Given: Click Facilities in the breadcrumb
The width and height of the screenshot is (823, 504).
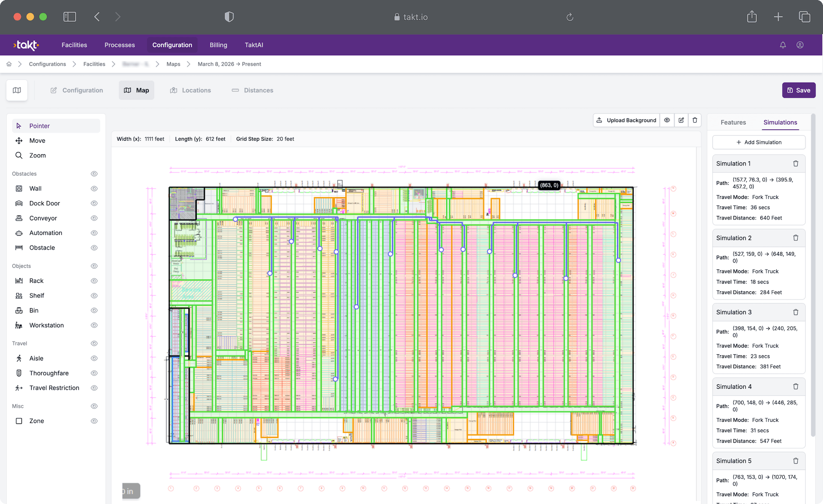Looking at the screenshot, I should (x=94, y=64).
